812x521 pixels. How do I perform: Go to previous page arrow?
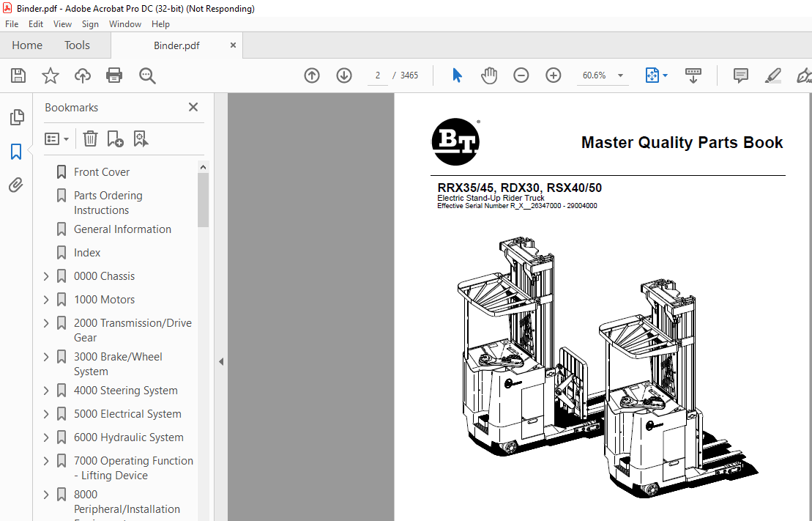tap(312, 75)
